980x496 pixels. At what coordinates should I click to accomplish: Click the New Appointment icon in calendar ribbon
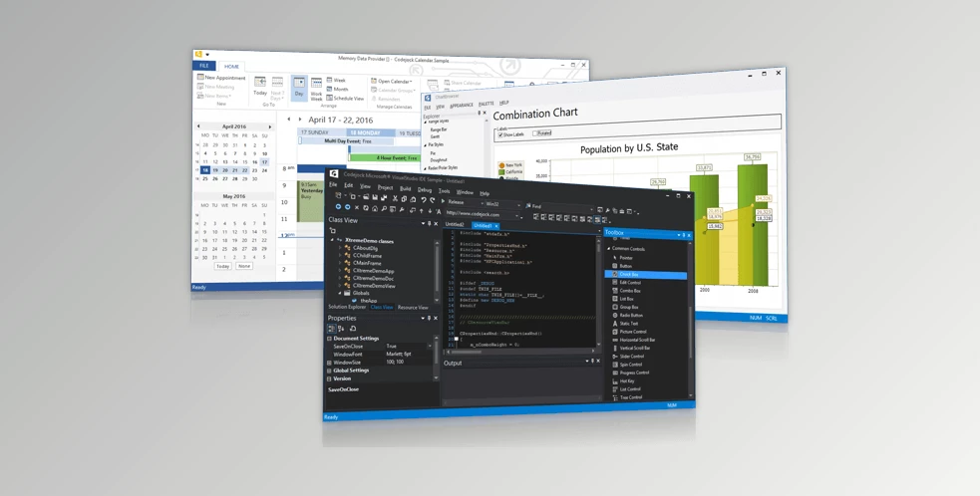click(x=200, y=77)
